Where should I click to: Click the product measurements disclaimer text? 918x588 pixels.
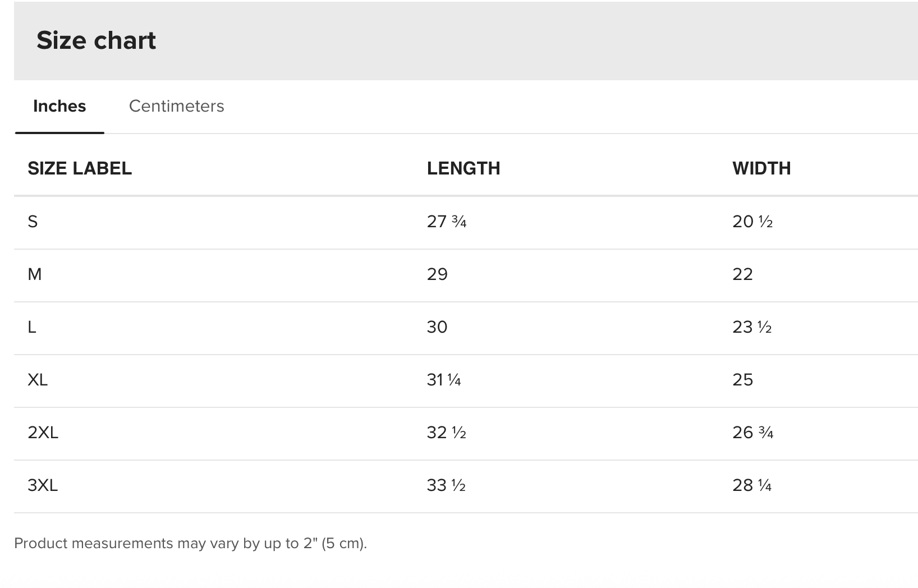pos(190,544)
